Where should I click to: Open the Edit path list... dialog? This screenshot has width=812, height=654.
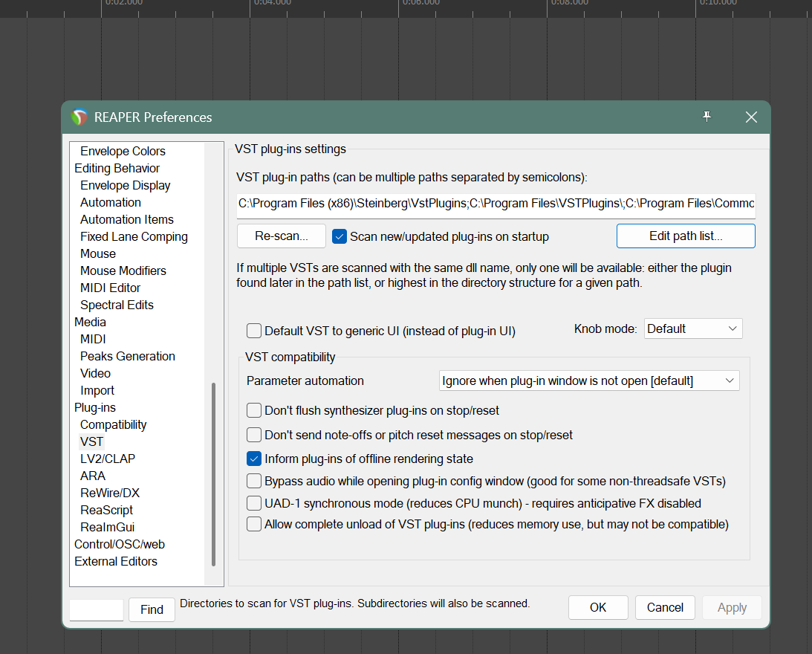(x=685, y=236)
